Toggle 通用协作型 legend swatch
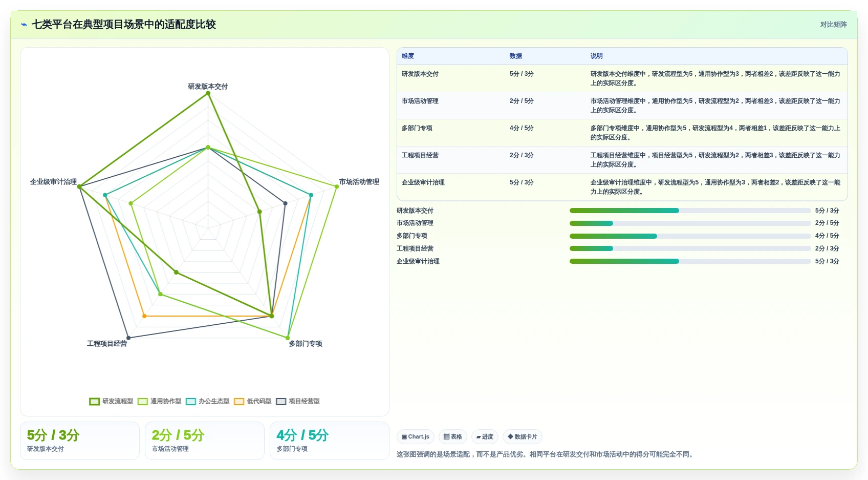Viewport: 868px width, 480px height. 143,402
